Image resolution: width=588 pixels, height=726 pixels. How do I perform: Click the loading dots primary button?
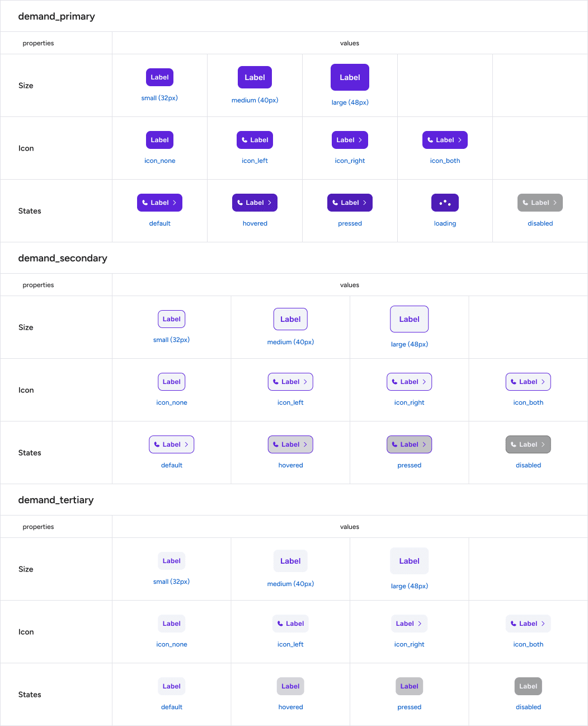[x=445, y=203]
